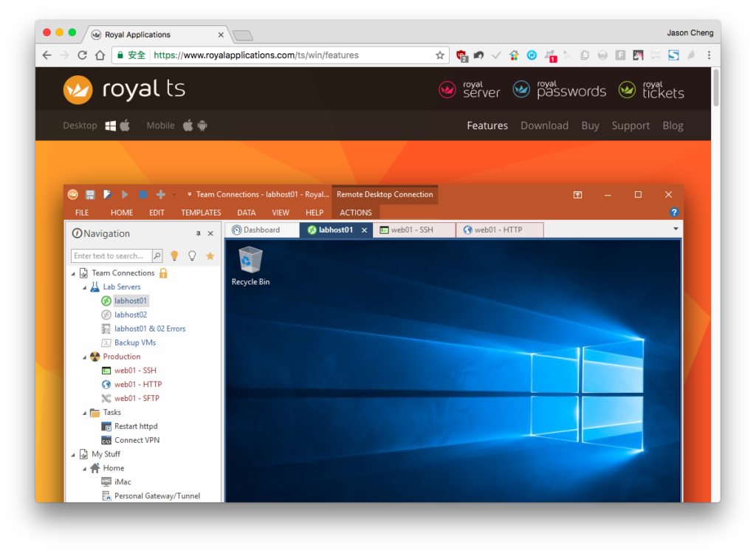Switch to the web01 - SSH tab
Screen dimensions: 756x553
click(x=414, y=230)
